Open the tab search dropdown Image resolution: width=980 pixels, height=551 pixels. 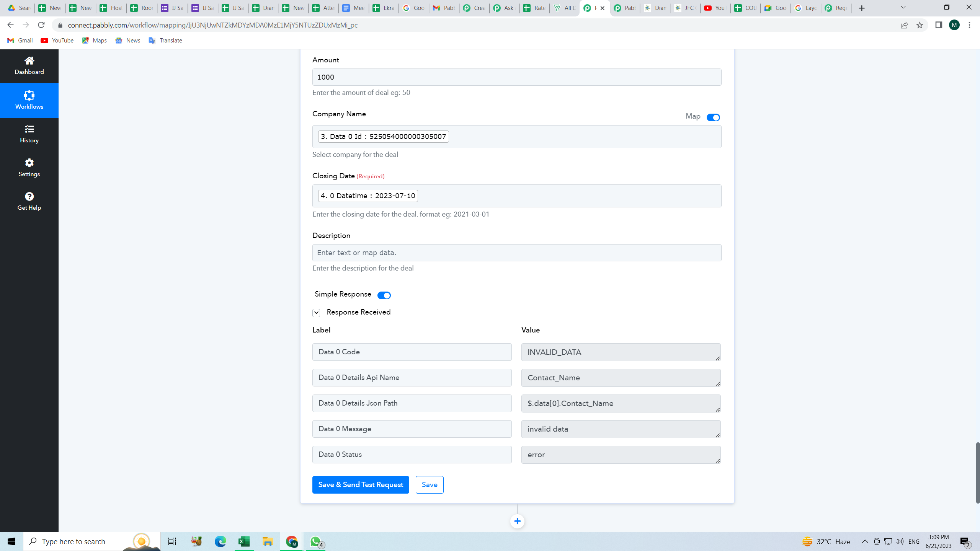point(903,7)
